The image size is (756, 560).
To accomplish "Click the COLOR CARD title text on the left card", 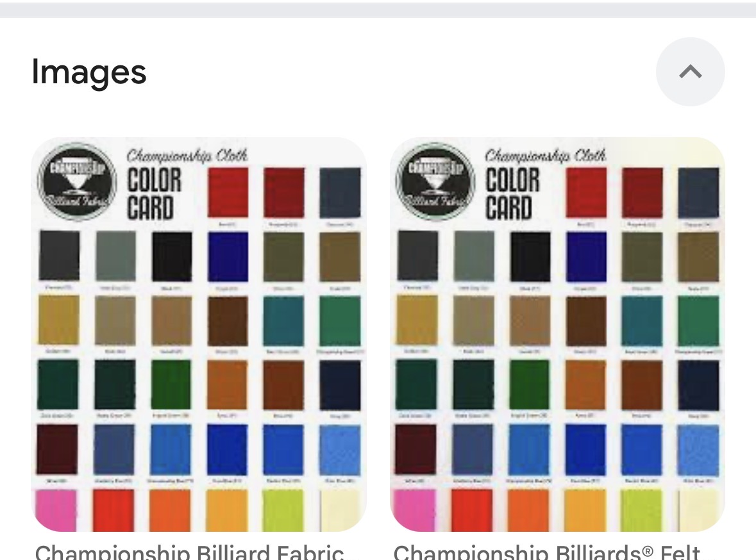I will click(154, 194).
